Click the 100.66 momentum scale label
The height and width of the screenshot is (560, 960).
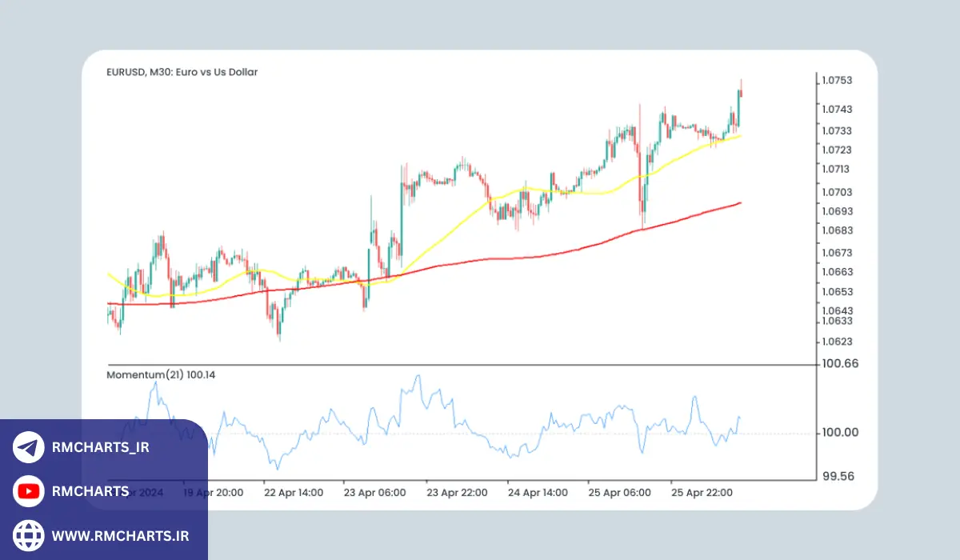840,364
